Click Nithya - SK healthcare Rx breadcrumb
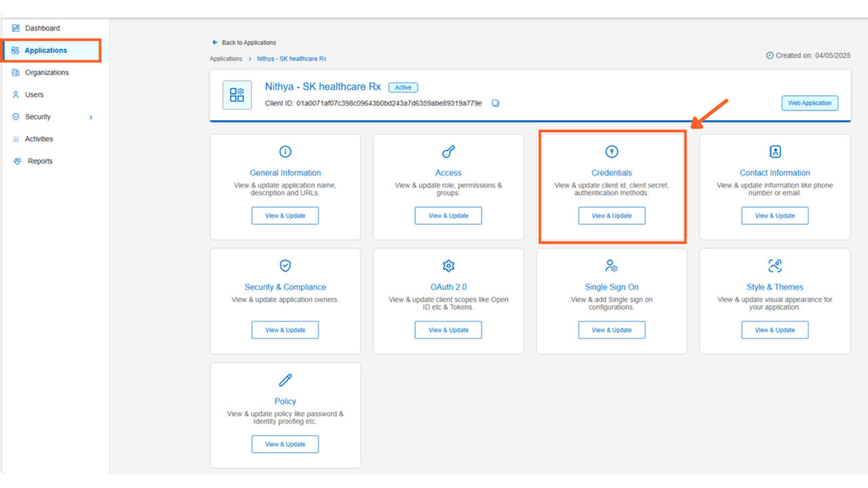 coord(292,59)
